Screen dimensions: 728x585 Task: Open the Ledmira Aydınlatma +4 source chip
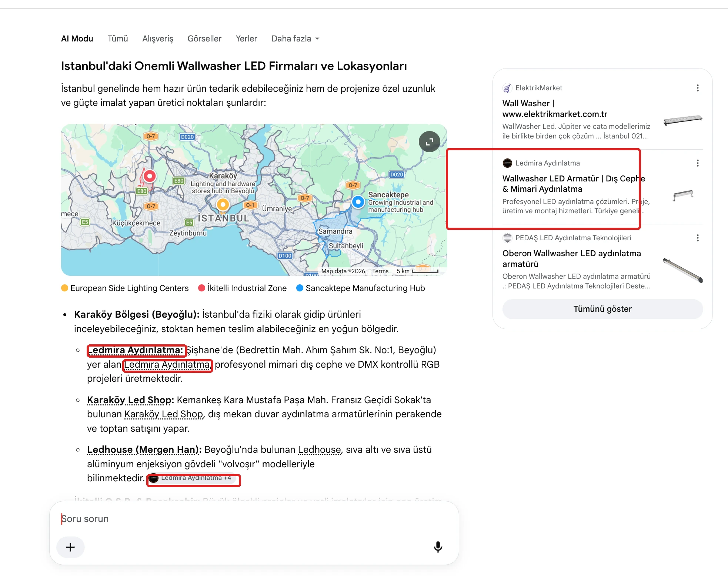point(192,478)
